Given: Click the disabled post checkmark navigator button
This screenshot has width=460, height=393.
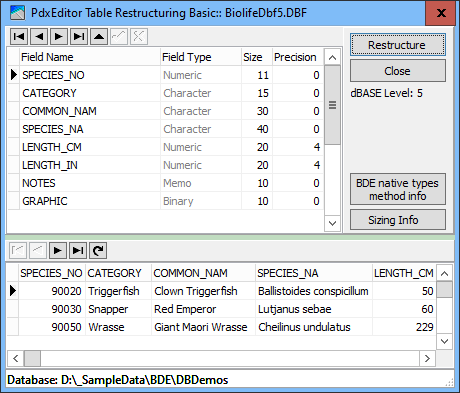Looking at the screenshot, I should coord(119,36).
